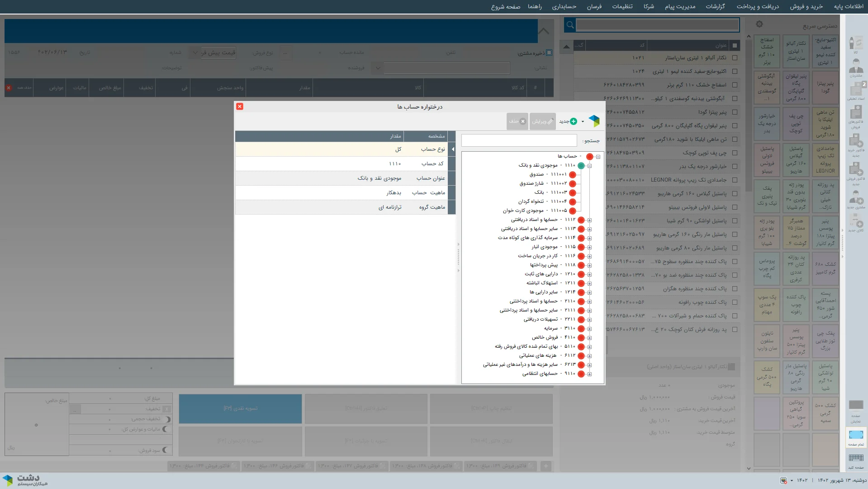
Task: Enable the customer reserve (ذخیره مشتری) checkbox
Action: click(549, 53)
